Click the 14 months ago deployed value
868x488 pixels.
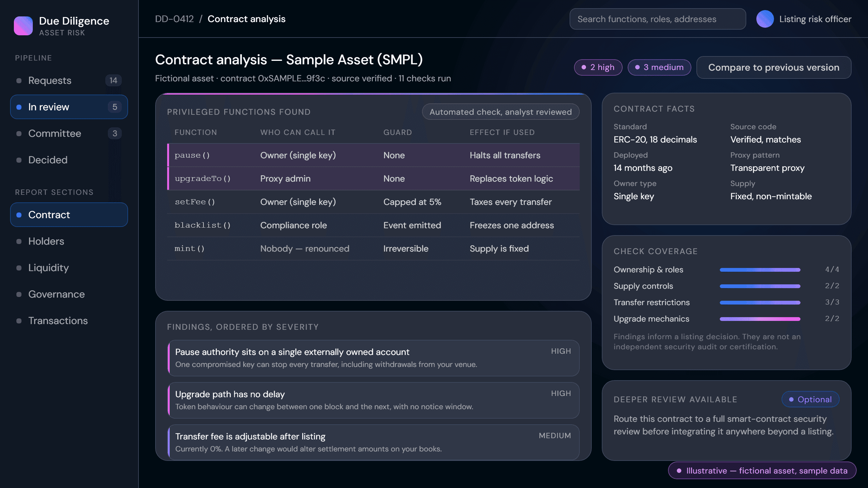(x=642, y=168)
